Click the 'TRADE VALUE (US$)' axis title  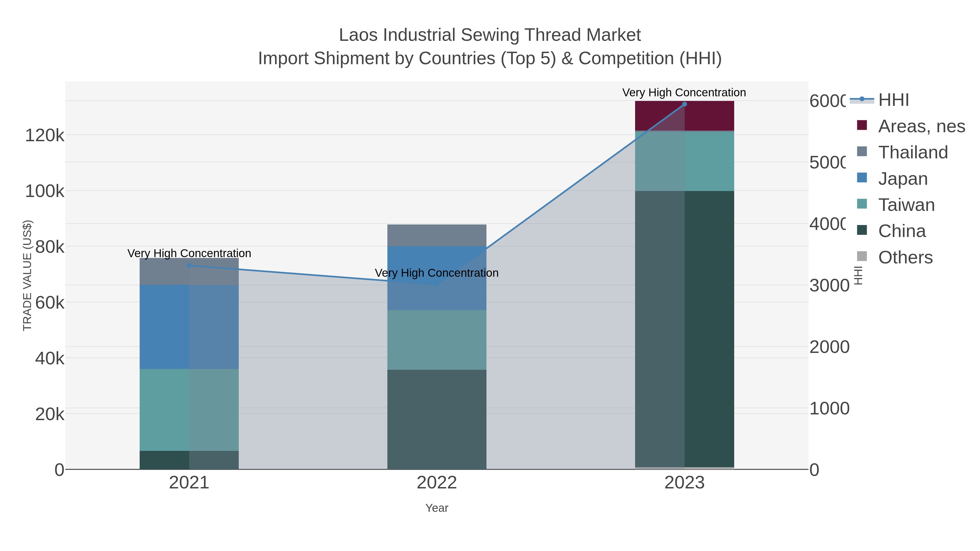pyautogui.click(x=27, y=275)
